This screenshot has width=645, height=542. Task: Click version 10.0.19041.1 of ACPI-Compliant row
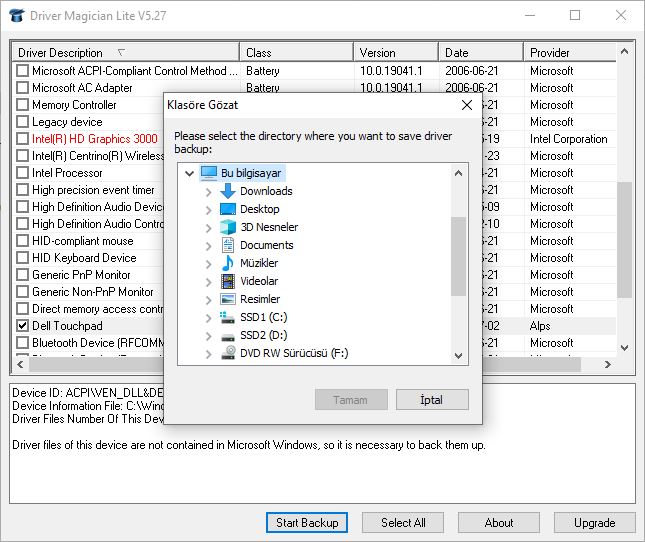pos(391,71)
